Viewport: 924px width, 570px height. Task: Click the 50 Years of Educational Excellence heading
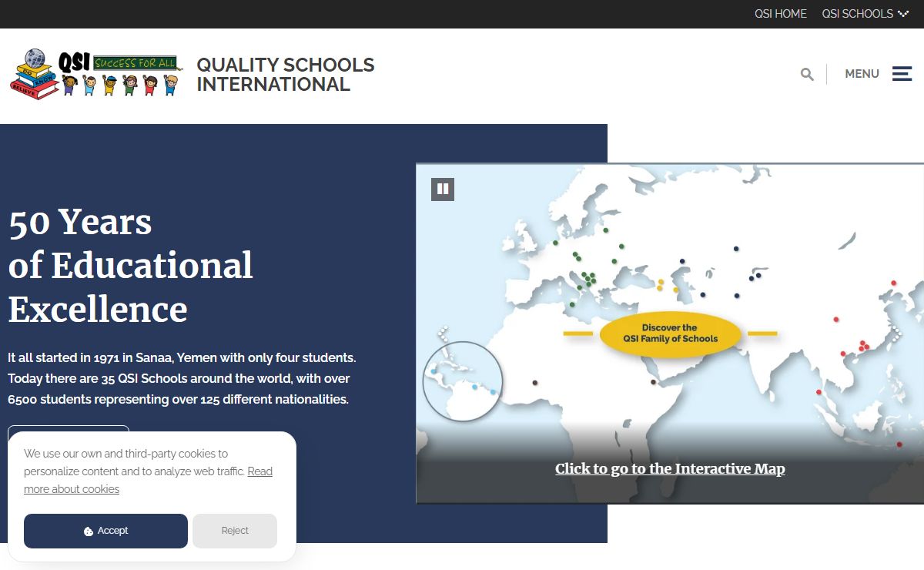(131, 266)
